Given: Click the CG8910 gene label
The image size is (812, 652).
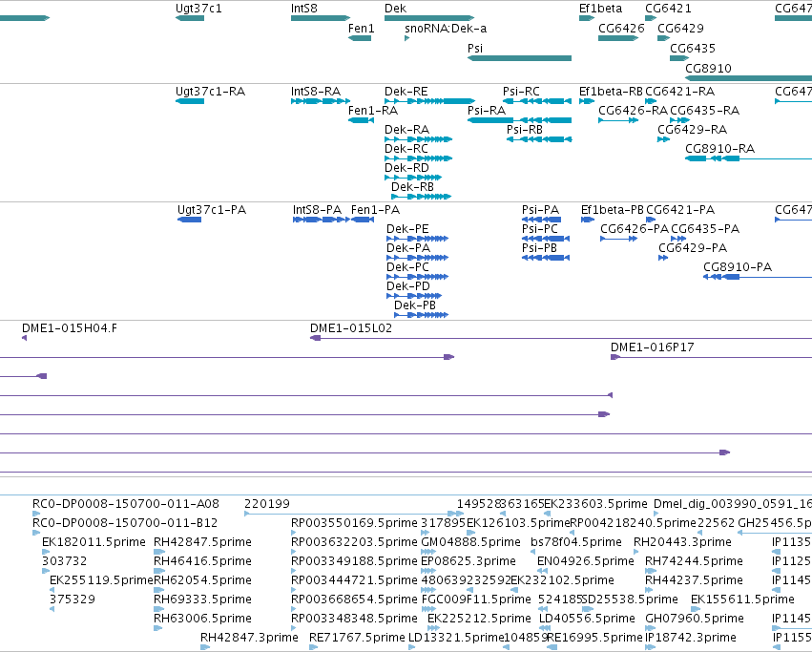Looking at the screenshot, I should tap(708, 69).
